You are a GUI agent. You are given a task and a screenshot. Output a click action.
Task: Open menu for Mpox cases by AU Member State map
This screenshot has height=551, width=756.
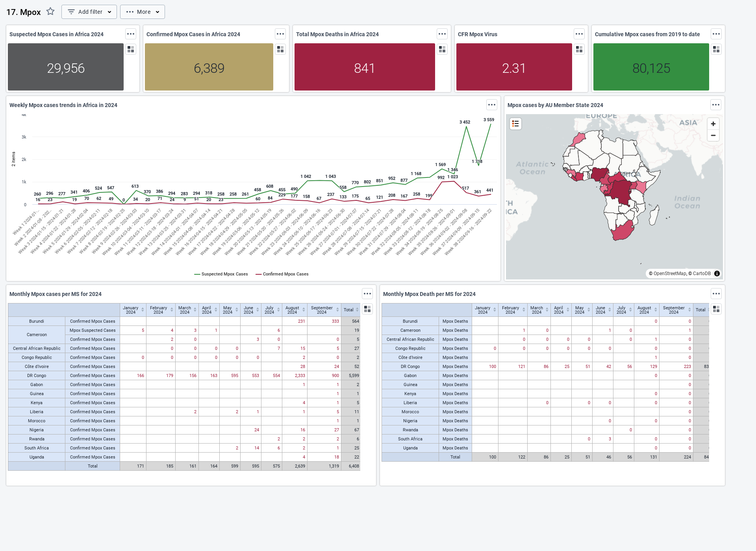click(x=716, y=105)
